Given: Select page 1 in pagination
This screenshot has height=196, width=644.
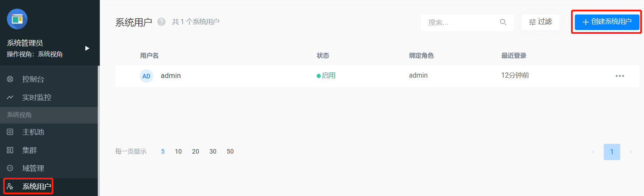Looking at the screenshot, I should coord(612,152).
